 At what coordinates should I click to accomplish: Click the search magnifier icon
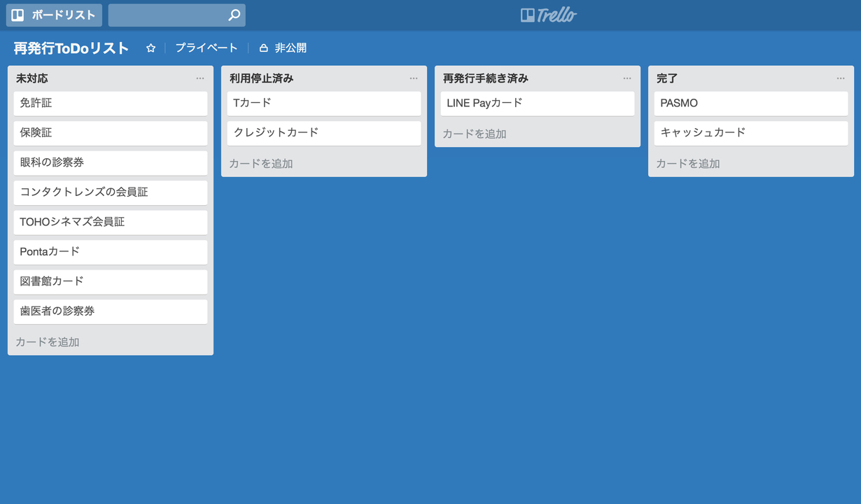coord(234,15)
